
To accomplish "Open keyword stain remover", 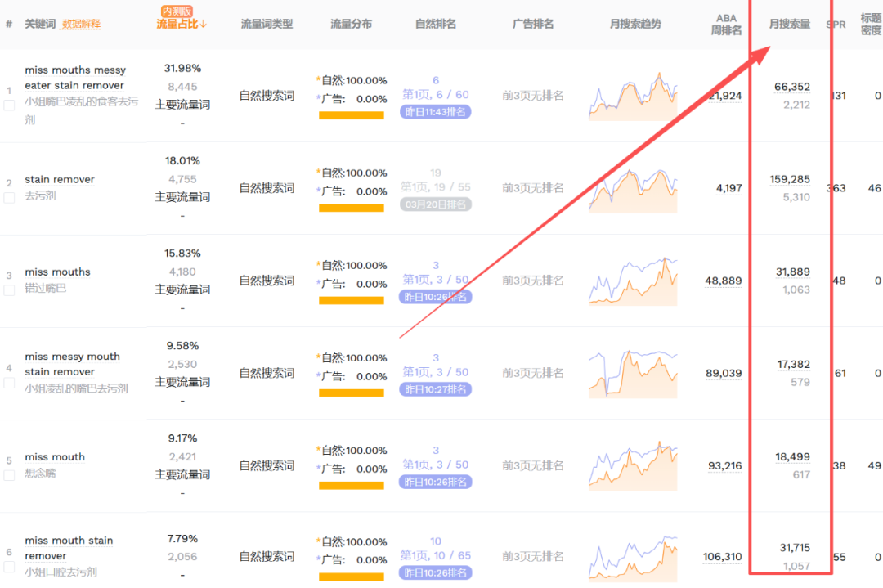I will click(60, 180).
